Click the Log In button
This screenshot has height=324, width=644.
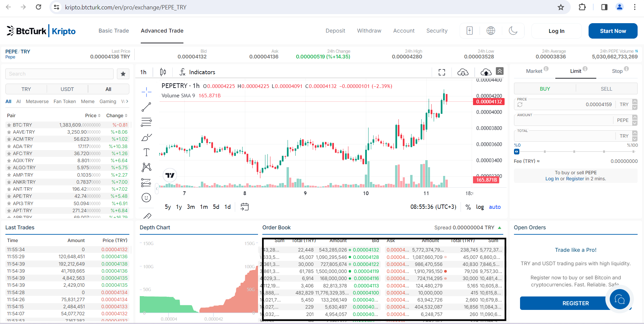click(556, 31)
